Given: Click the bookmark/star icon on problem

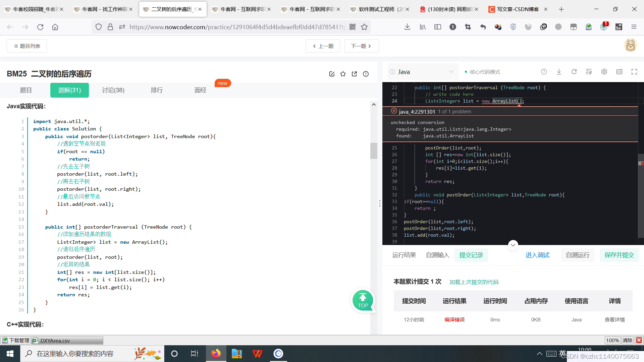Looking at the screenshot, I should (x=344, y=74).
